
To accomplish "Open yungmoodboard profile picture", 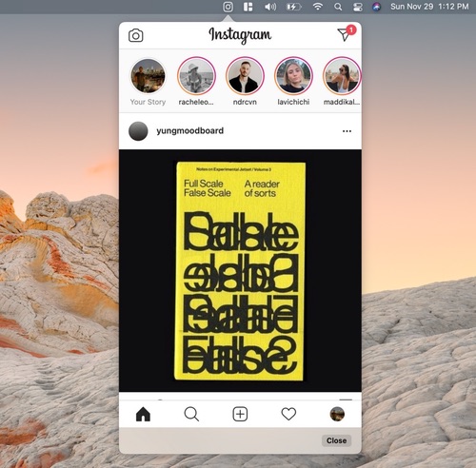I will point(138,131).
